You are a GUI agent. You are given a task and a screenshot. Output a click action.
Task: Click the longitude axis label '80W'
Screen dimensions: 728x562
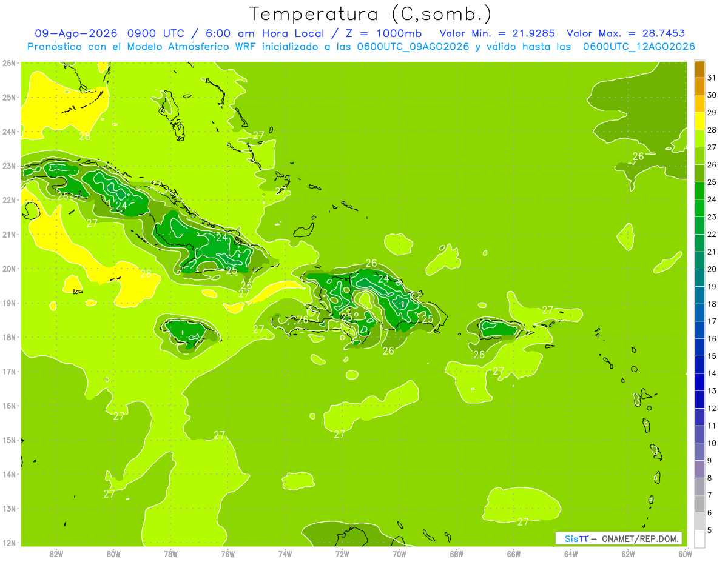pyautogui.click(x=113, y=554)
